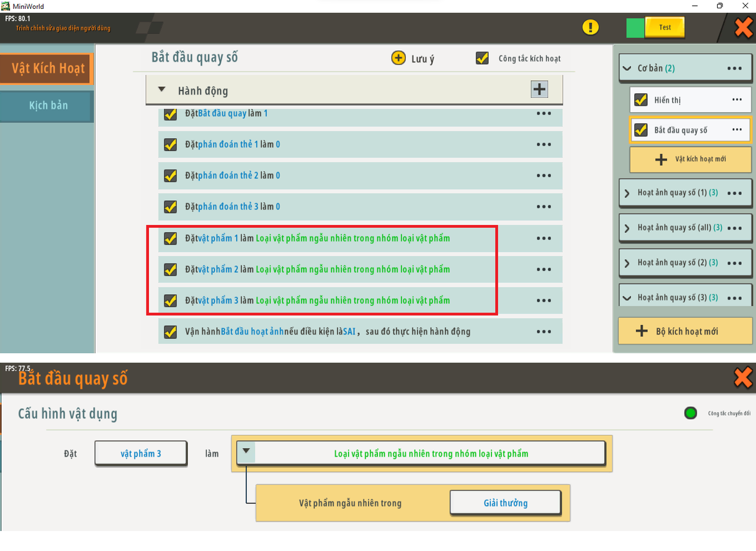Screen dimensions: 756x551
Task: Uncheck the Đặt vật phẩm 2 action
Action: tap(171, 269)
